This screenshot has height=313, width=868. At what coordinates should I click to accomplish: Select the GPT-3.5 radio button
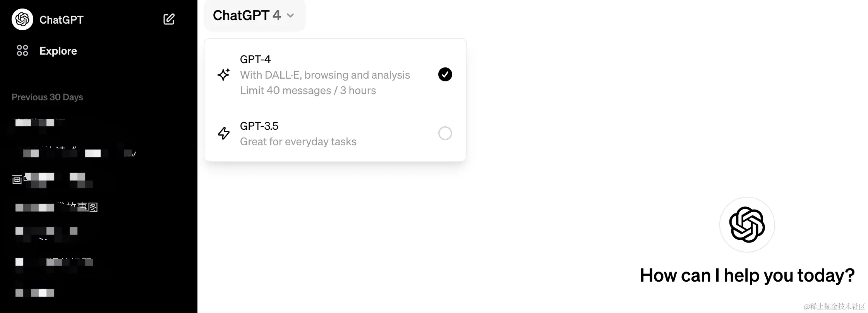click(x=445, y=133)
